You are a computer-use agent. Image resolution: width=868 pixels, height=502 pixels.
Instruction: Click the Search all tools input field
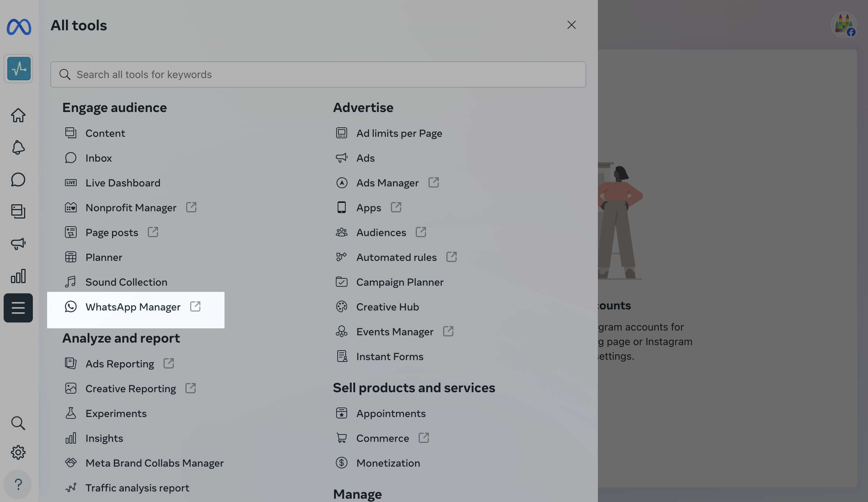(318, 74)
